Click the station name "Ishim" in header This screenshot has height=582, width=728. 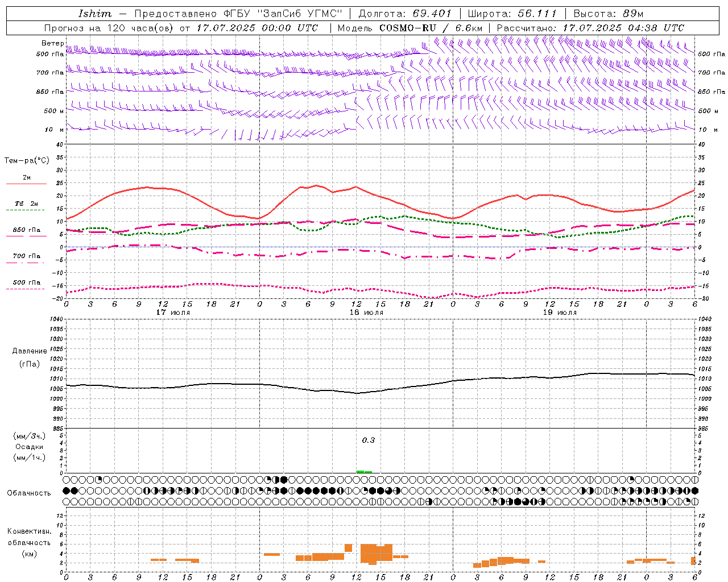click(x=95, y=14)
